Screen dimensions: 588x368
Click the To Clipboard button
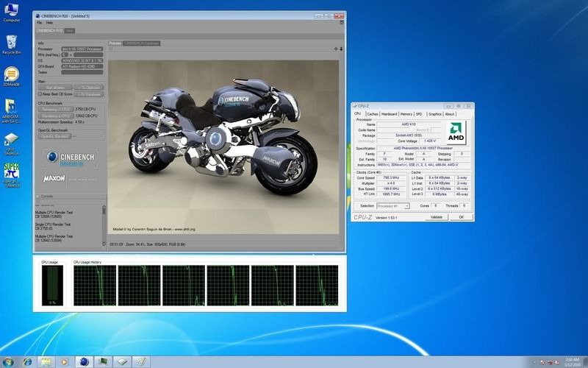pyautogui.click(x=89, y=88)
